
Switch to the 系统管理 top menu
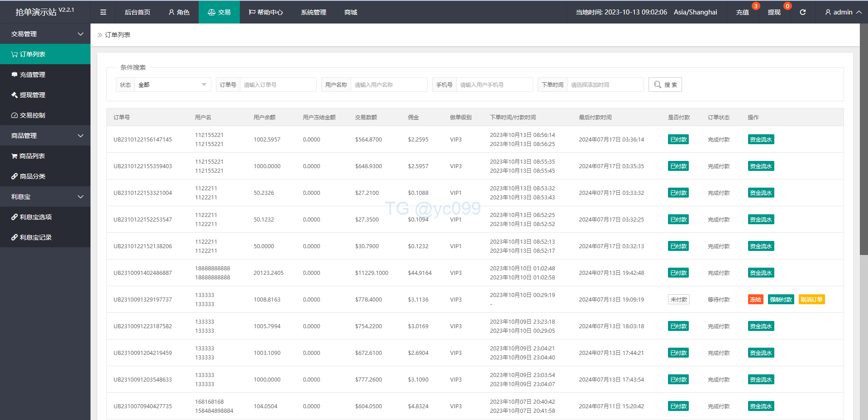point(313,12)
